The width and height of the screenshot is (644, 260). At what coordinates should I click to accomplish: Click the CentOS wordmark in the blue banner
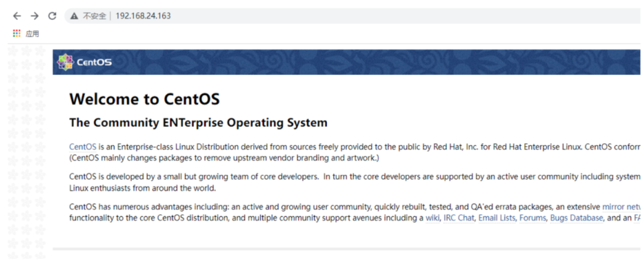[94, 62]
